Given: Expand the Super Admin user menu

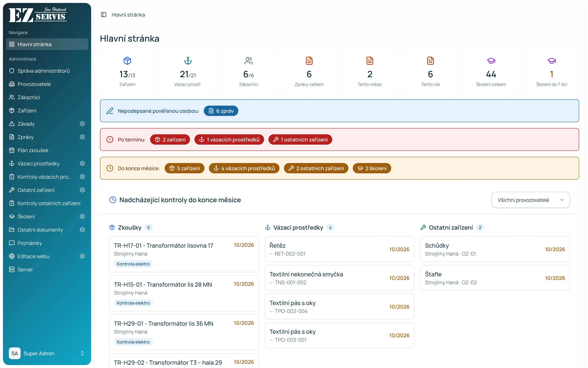Looking at the screenshot, I should pos(47,353).
